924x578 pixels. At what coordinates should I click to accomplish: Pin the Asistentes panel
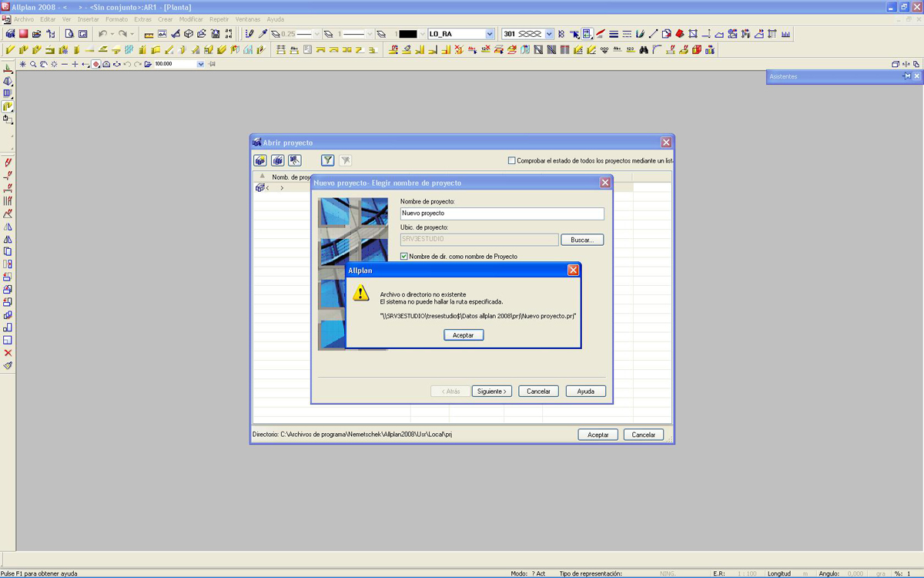[907, 76]
